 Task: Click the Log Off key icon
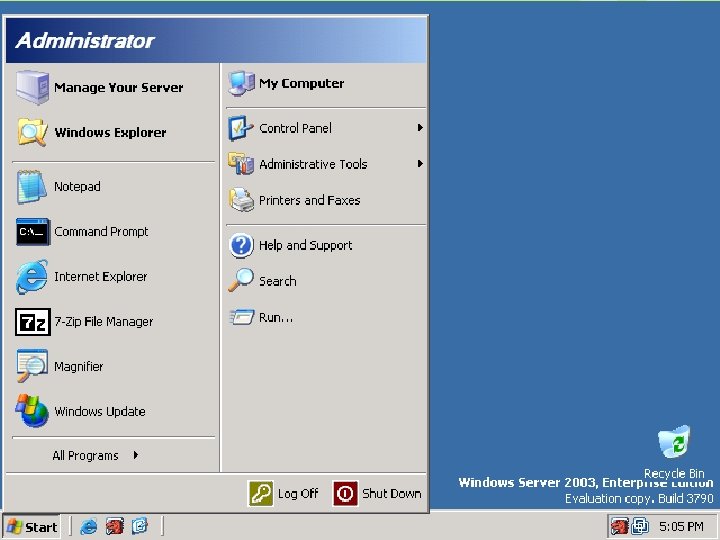tap(261, 494)
